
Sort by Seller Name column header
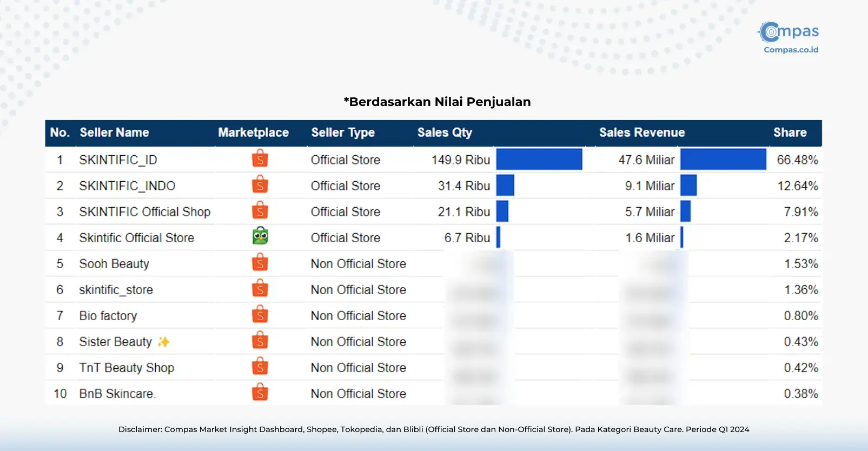[114, 132]
